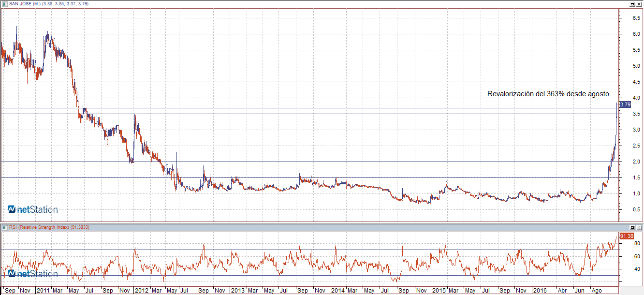Select the horizontal line at the 1.5 level
Image resolution: width=644 pixels, height=295 pixels.
(309, 177)
